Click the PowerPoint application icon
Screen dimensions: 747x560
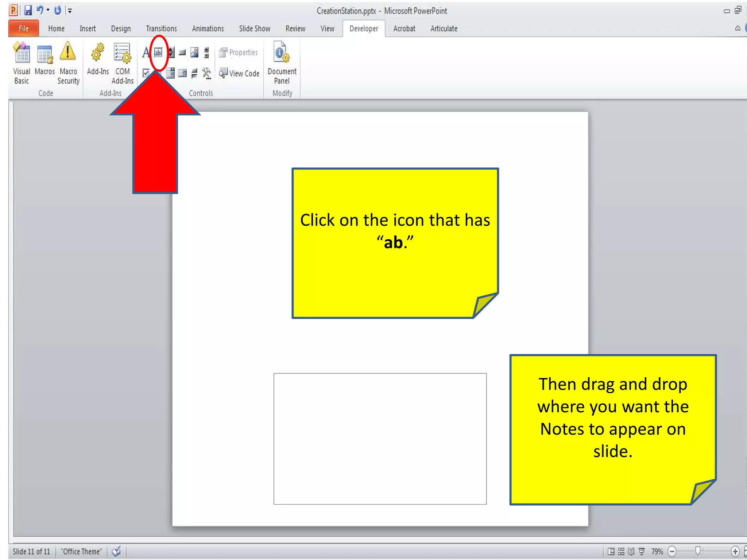[x=13, y=10]
